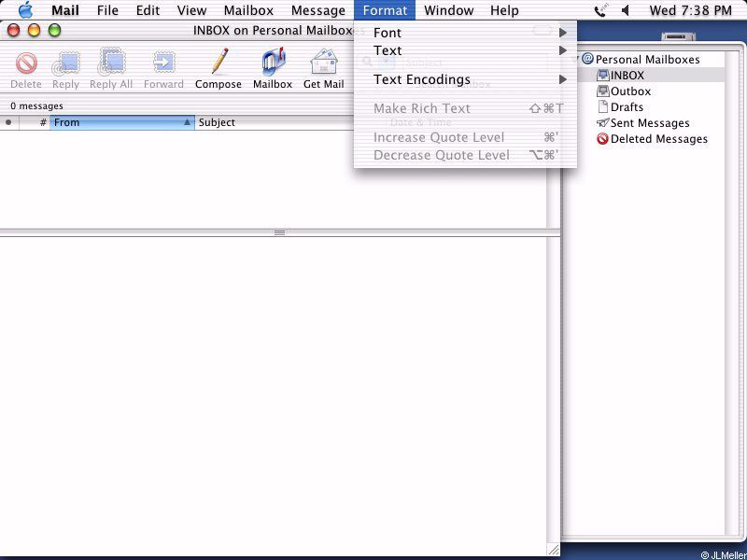Sort messages by From column
Image resolution: width=747 pixels, height=560 pixels.
[122, 122]
